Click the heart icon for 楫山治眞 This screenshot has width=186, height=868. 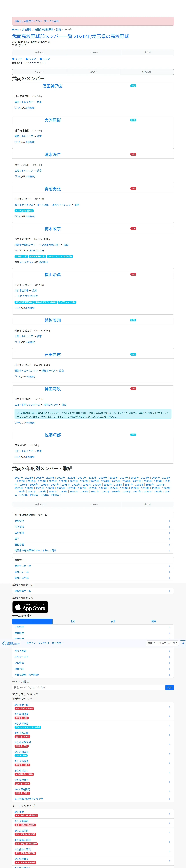tap(15, 308)
